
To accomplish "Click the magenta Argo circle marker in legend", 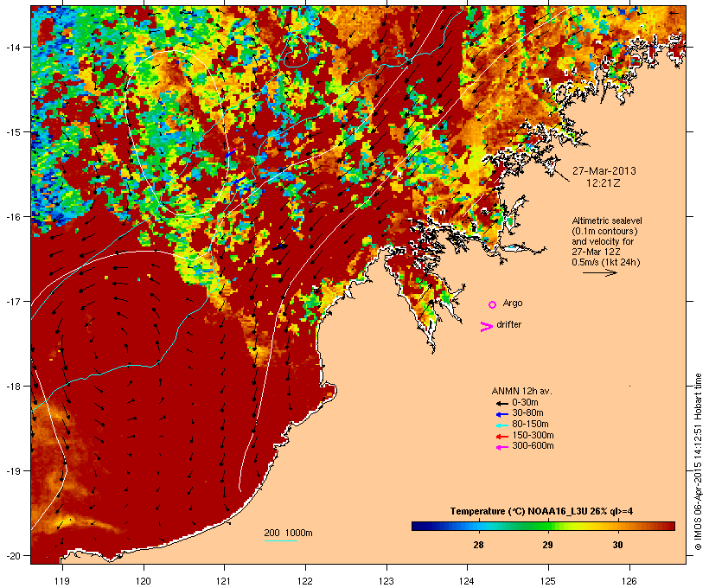I will [x=492, y=305].
